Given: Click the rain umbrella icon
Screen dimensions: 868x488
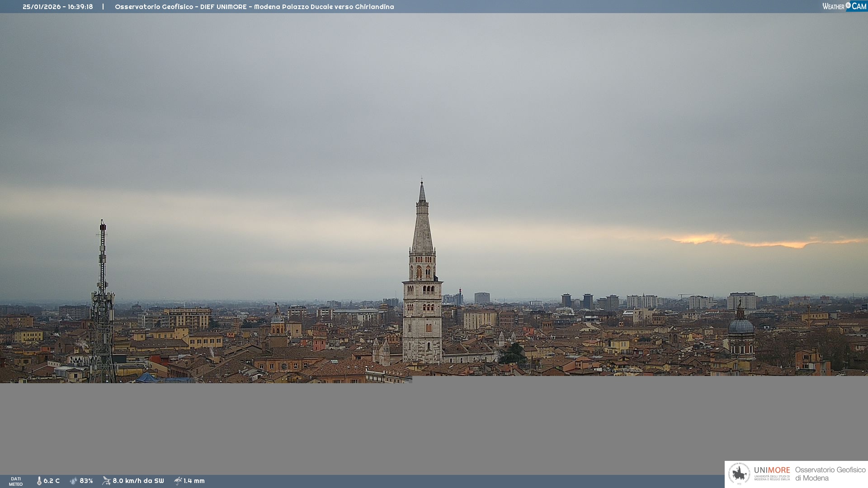Looking at the screenshot, I should [178, 481].
